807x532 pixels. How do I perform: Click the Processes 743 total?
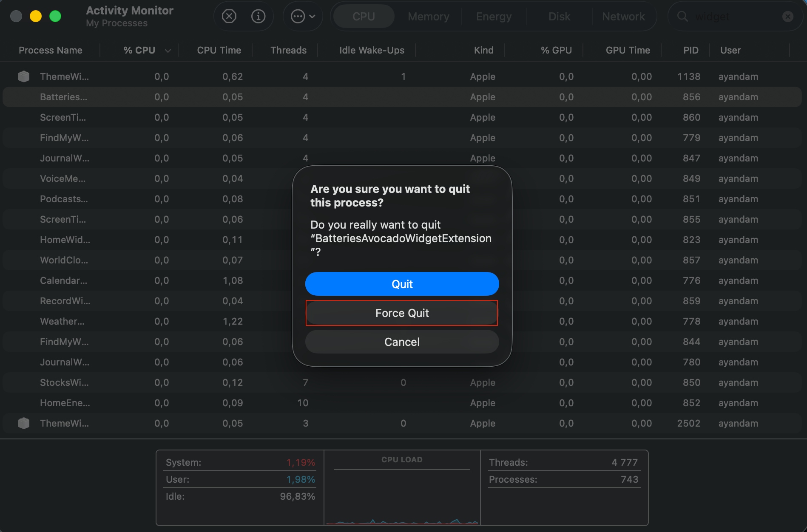pyautogui.click(x=564, y=479)
